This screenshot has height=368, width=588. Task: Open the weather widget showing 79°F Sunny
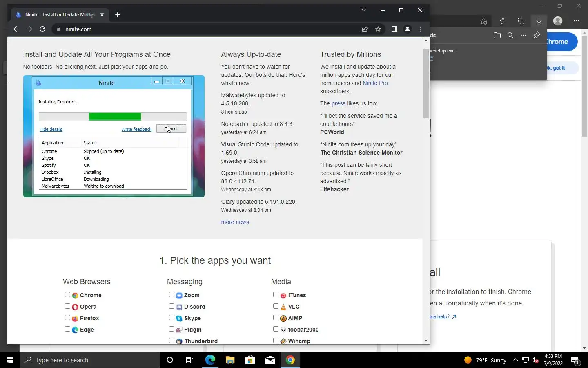[x=486, y=360]
